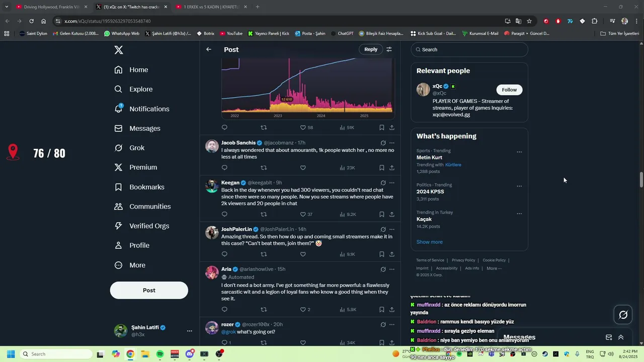
Task: Reply to Jacob Sanchis's comment
Action: point(224,167)
